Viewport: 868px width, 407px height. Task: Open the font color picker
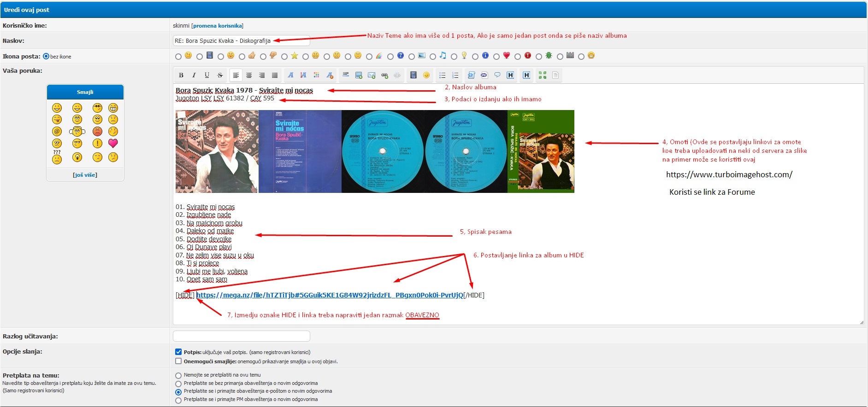pyautogui.click(x=316, y=75)
